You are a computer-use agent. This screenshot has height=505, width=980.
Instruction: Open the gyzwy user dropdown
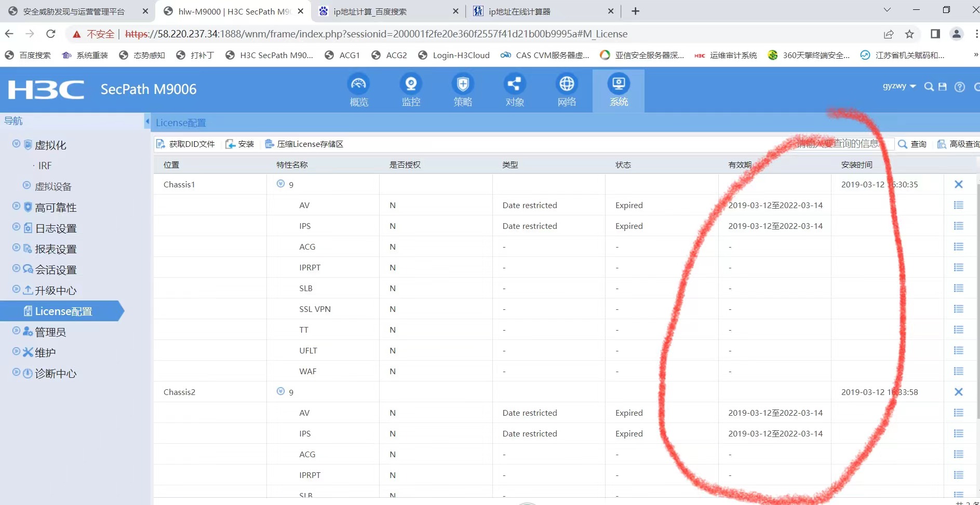[899, 86]
